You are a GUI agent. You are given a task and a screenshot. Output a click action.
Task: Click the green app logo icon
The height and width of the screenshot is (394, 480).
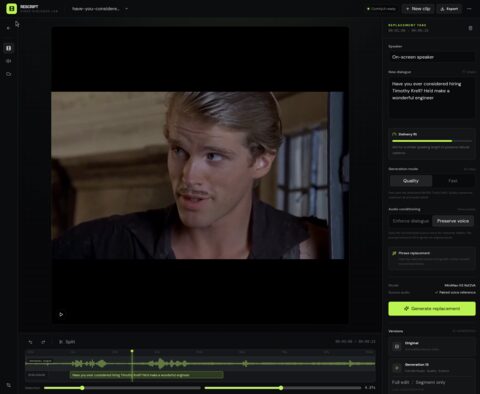click(x=11, y=9)
